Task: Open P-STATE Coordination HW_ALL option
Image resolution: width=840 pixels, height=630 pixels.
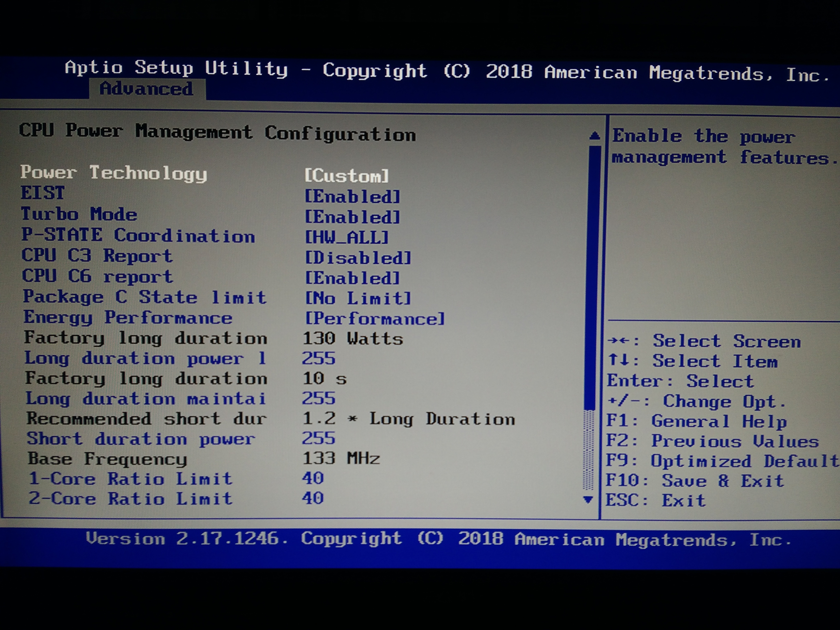Action: tap(347, 238)
